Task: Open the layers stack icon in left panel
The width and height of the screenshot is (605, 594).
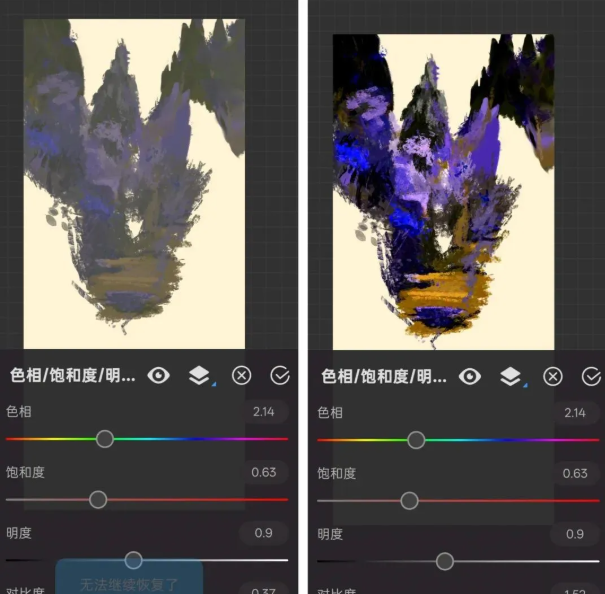Action: click(x=200, y=376)
